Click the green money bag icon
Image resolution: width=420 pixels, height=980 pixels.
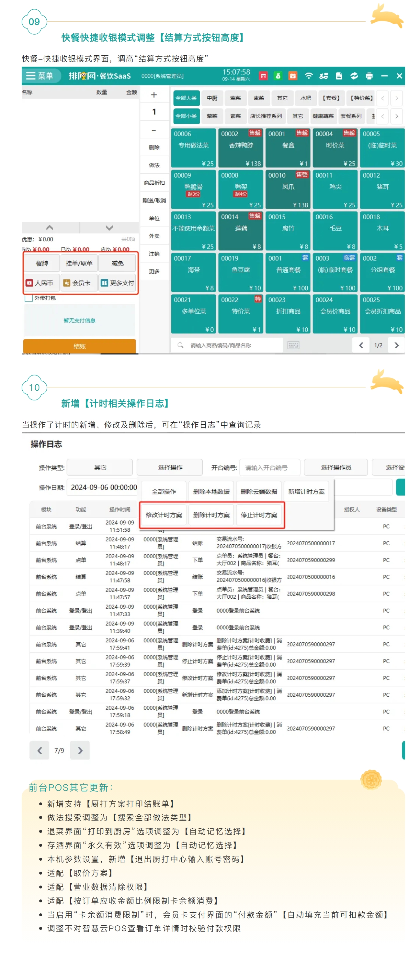click(x=278, y=76)
